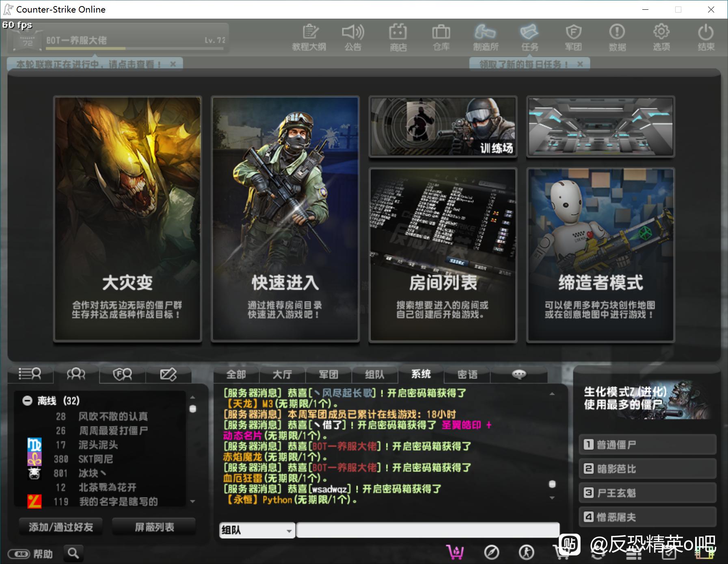This screenshot has height=564, width=728.
Task: Click the 帮助 help key icon
Action: pyautogui.click(x=30, y=554)
